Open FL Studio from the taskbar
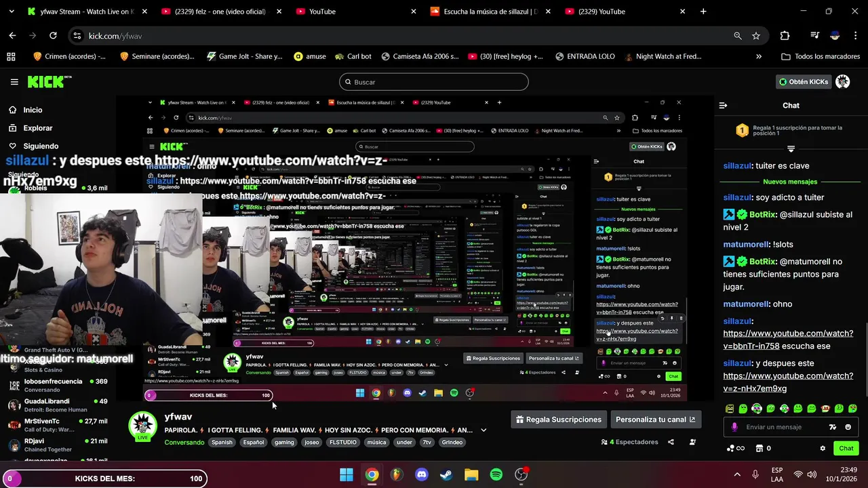 click(x=397, y=474)
